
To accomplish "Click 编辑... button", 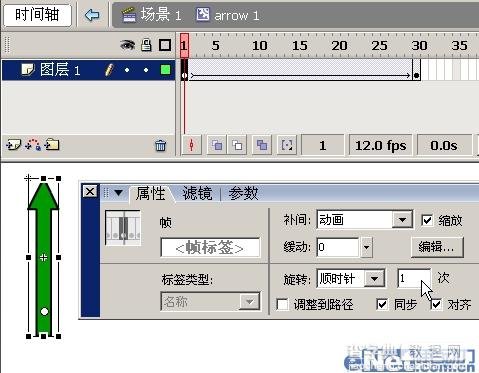I will pyautogui.click(x=437, y=247).
